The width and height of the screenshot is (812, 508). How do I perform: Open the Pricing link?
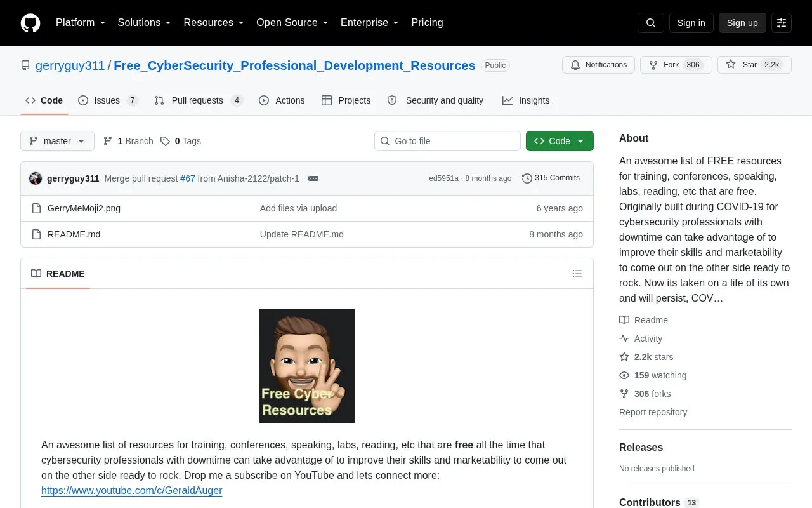[x=427, y=23]
